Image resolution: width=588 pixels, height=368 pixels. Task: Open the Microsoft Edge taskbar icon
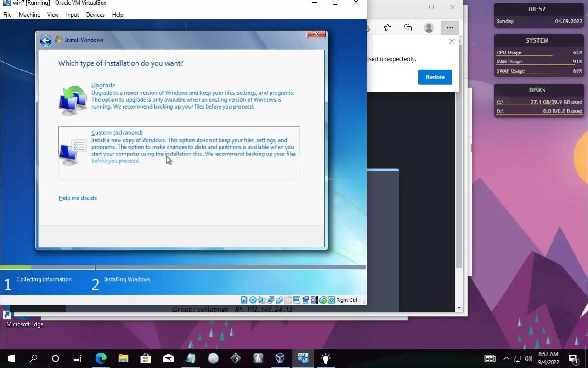tap(101, 358)
